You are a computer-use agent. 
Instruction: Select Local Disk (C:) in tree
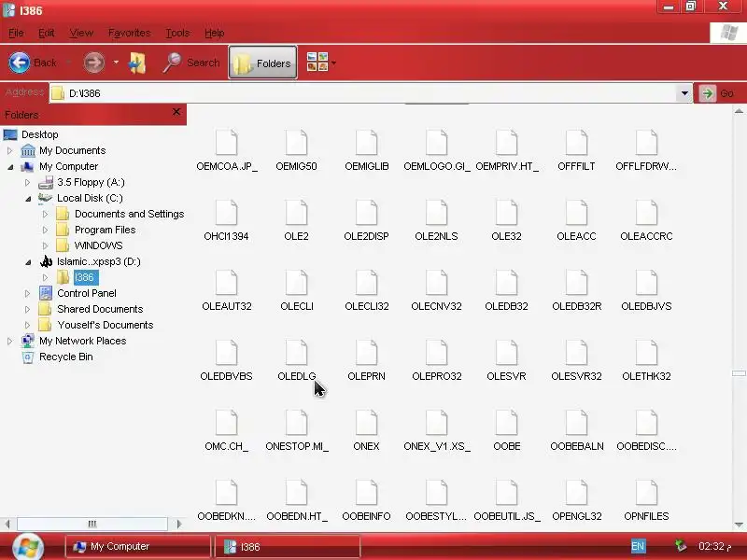pyautogui.click(x=90, y=198)
